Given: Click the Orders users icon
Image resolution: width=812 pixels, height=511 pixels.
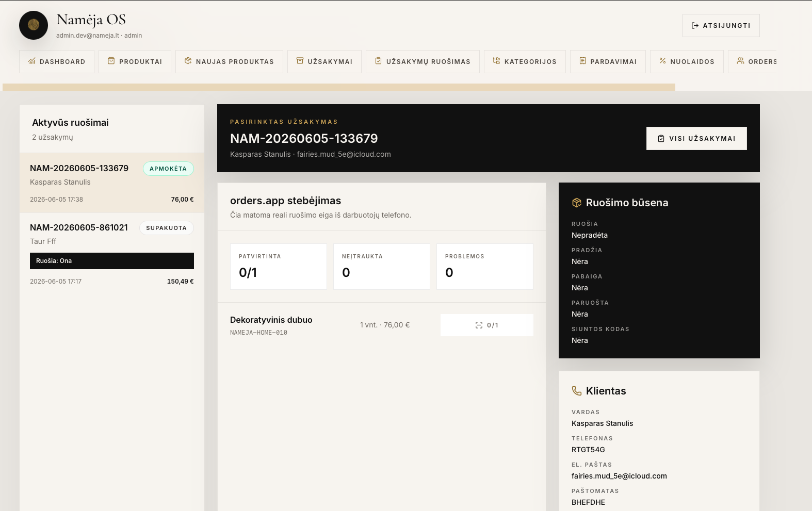Looking at the screenshot, I should 740,61.
